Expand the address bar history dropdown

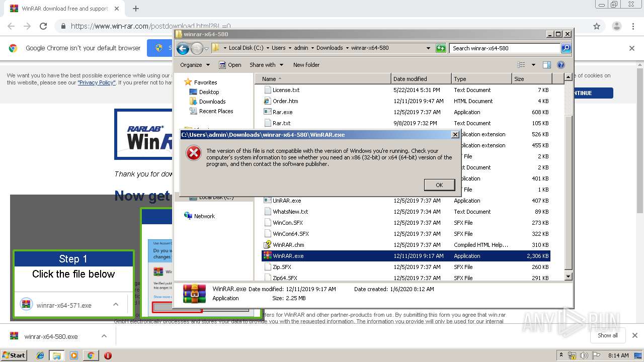(428, 48)
